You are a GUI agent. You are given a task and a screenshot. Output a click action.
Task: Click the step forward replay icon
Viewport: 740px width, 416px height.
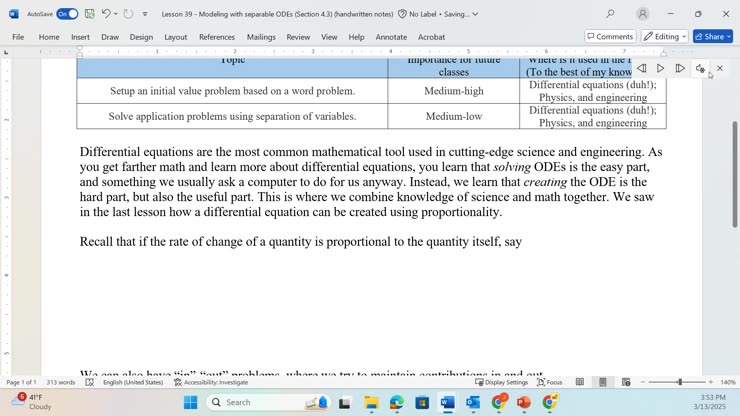pyautogui.click(x=680, y=68)
